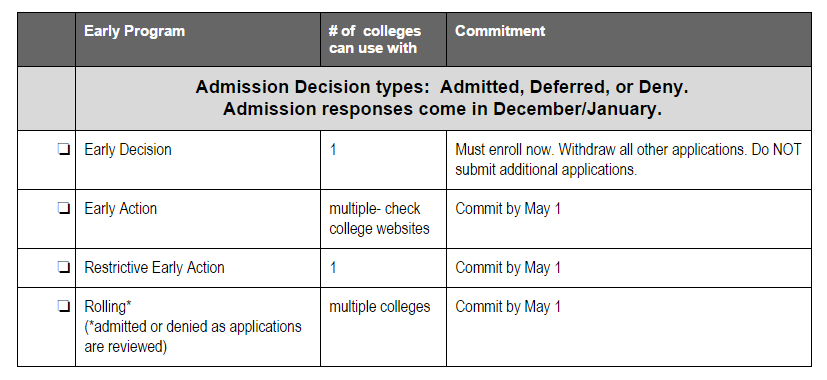Check the Early Decision checkbox
Image resolution: width=827 pixels, height=380 pixels.
[x=63, y=150]
